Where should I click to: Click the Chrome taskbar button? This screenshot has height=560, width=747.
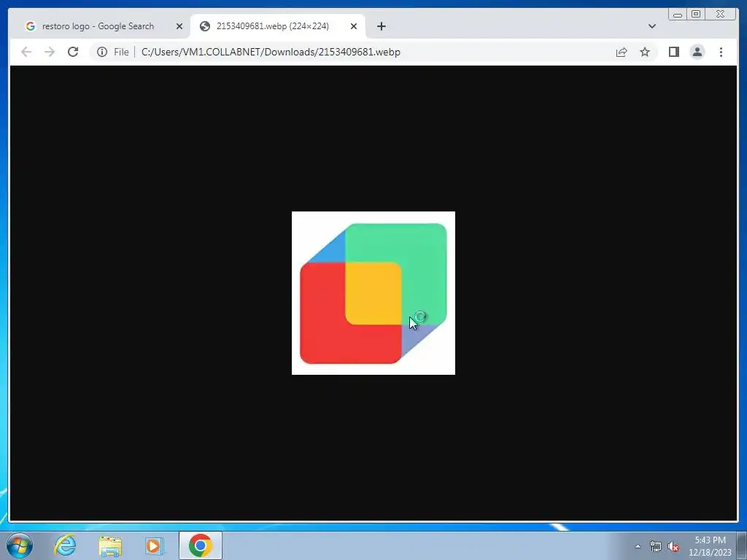pyautogui.click(x=200, y=545)
